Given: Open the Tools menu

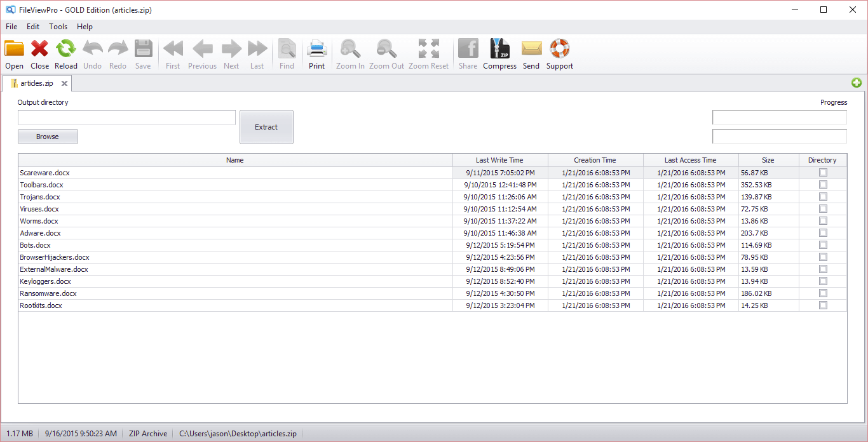Looking at the screenshot, I should (x=58, y=27).
